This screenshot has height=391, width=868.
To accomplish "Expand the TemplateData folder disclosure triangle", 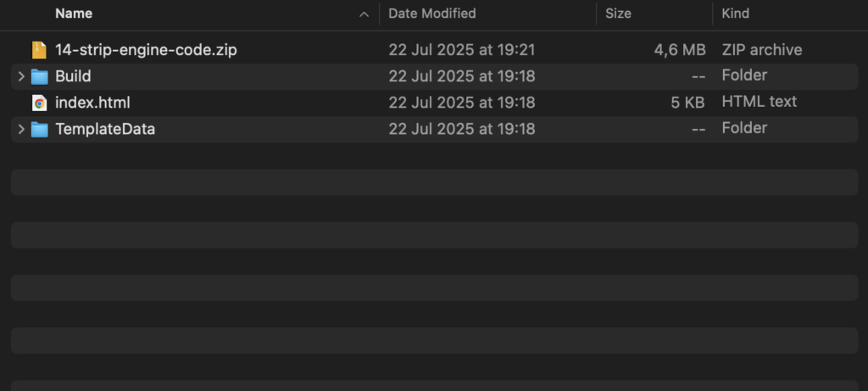I will pos(21,129).
